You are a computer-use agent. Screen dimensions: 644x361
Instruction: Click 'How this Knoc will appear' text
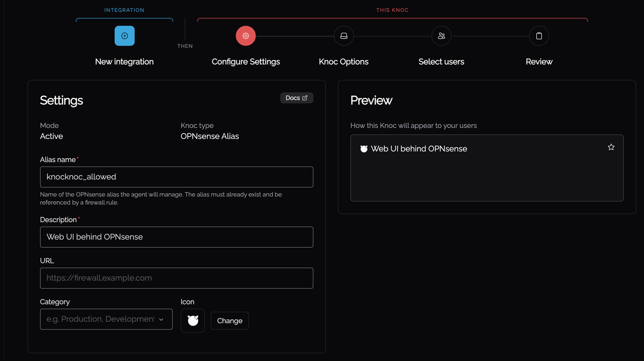413,125
